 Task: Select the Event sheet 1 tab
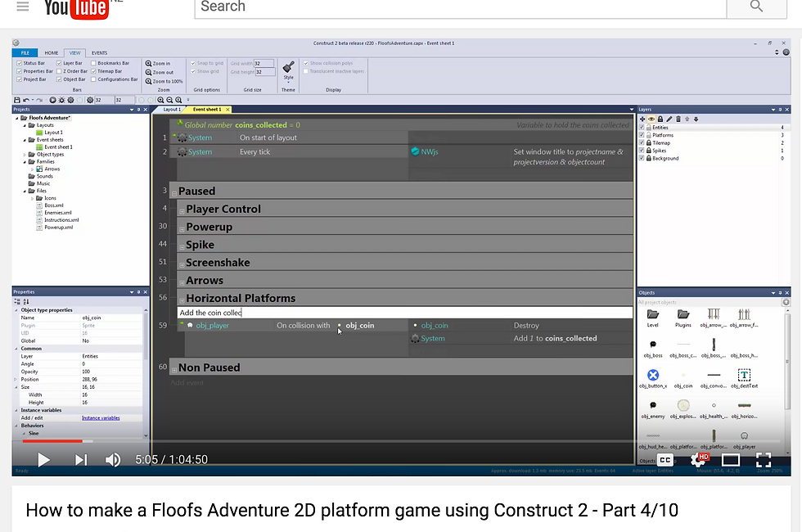[x=207, y=110]
